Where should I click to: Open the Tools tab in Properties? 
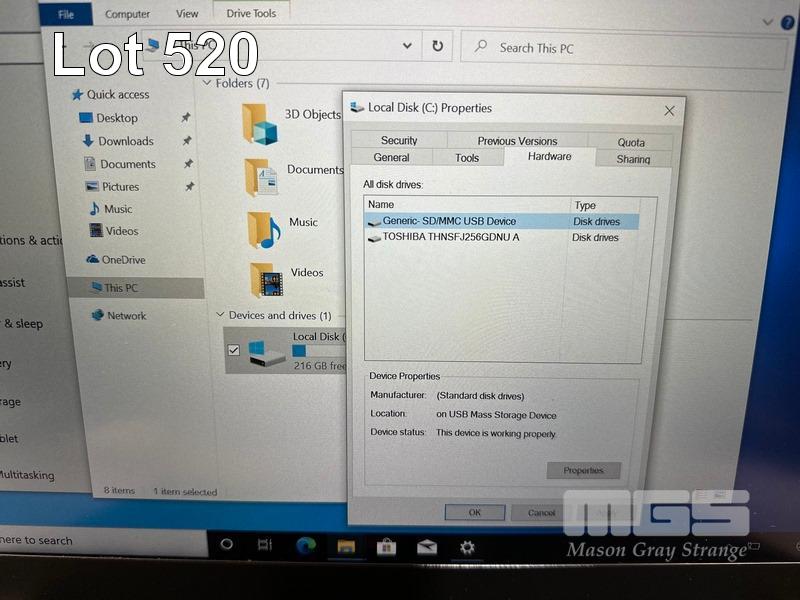tap(467, 158)
